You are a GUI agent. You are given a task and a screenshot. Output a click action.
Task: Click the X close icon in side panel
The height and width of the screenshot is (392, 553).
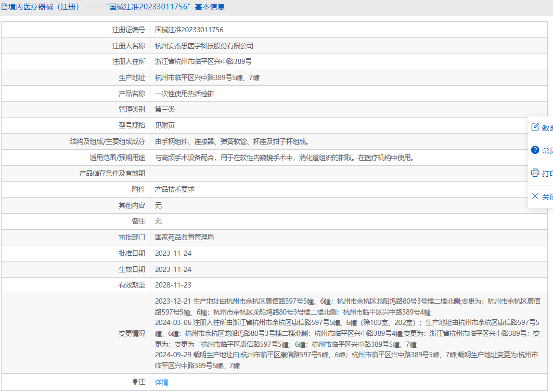[x=535, y=196]
